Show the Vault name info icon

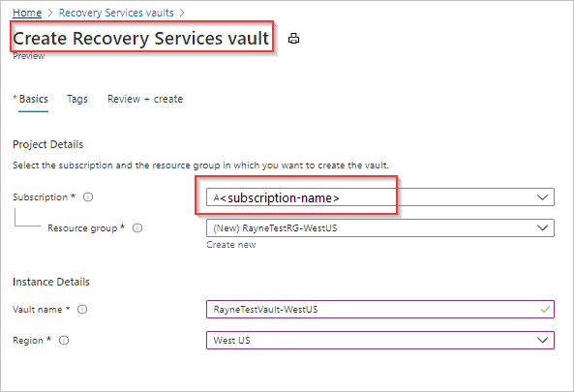(x=82, y=310)
